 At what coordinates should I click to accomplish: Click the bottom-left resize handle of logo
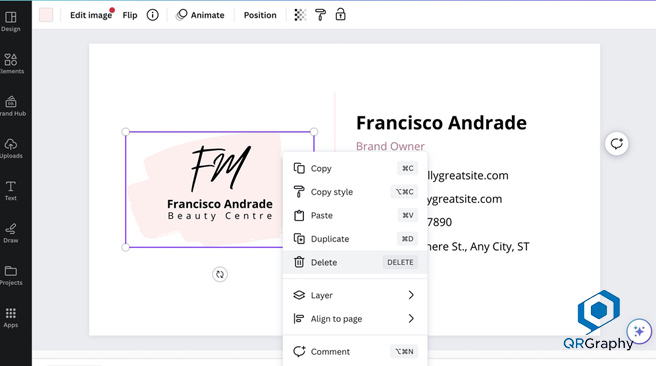pyautogui.click(x=126, y=247)
